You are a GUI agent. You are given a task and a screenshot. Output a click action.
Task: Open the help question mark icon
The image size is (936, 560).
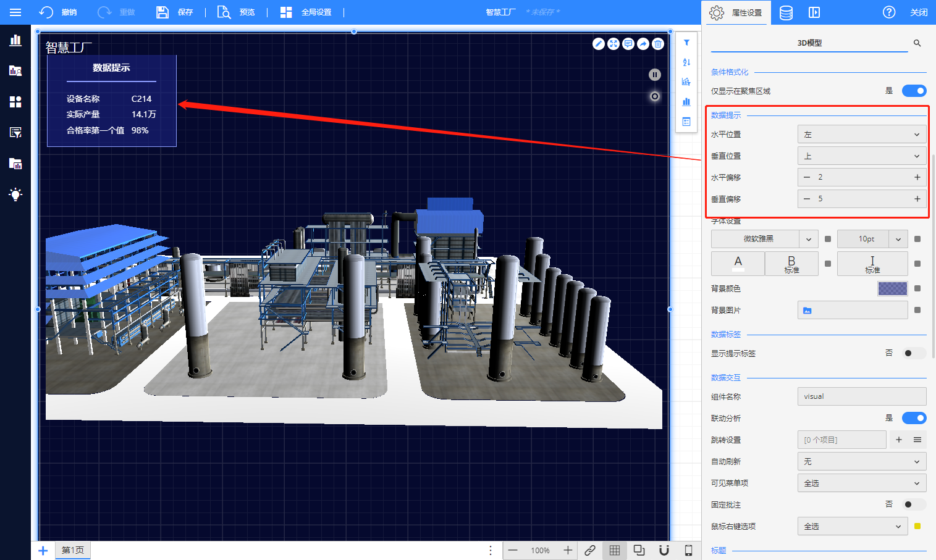tap(889, 12)
